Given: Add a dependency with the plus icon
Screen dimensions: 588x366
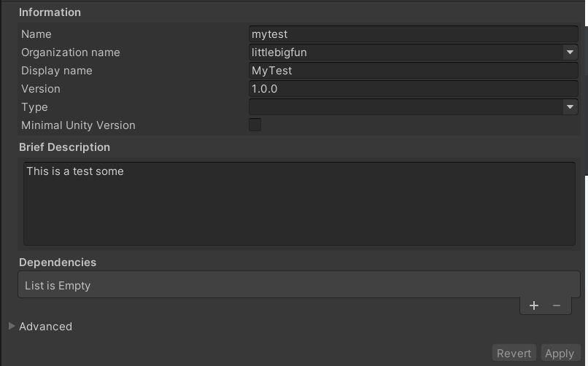Looking at the screenshot, I should [533, 305].
